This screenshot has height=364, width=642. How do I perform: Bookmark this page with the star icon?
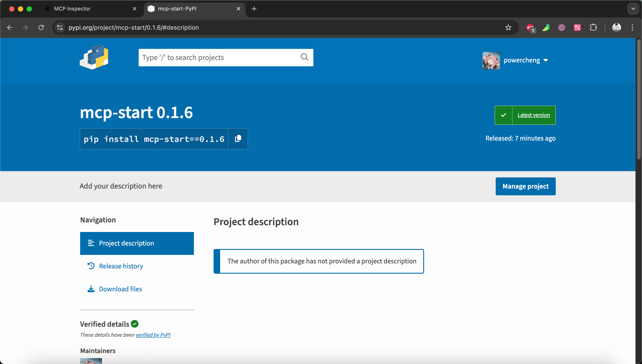click(x=508, y=27)
